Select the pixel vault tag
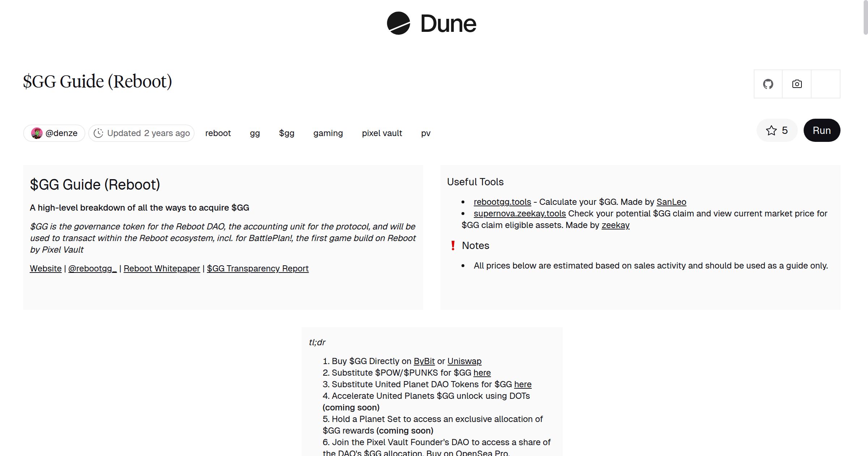 [382, 133]
